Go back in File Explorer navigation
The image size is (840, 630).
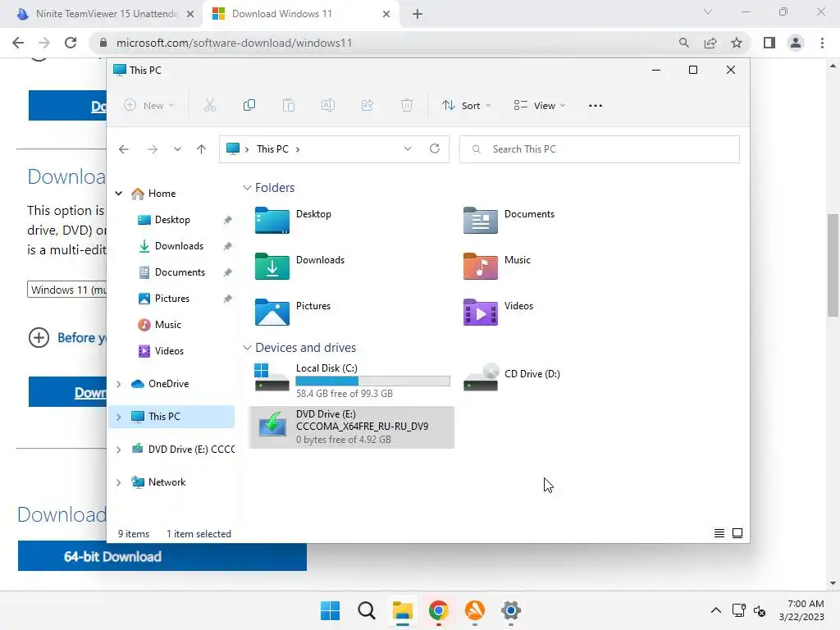(124, 149)
